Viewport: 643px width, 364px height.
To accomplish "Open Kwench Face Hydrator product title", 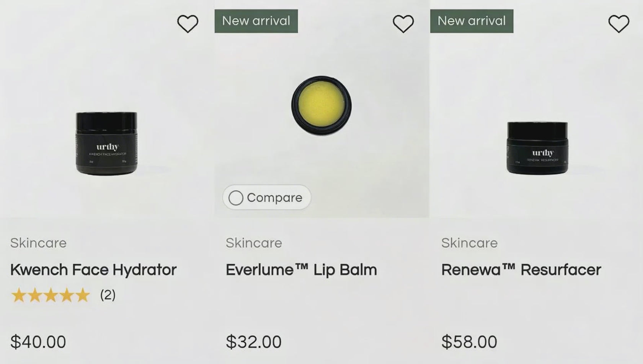I will coord(93,270).
